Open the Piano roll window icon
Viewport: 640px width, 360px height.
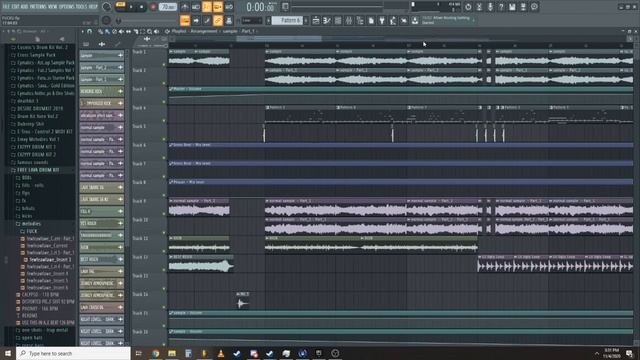pos(327,20)
